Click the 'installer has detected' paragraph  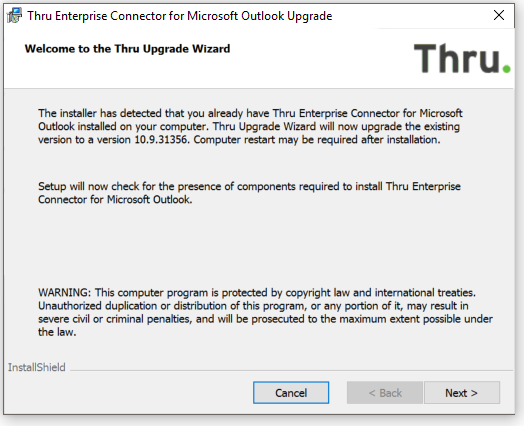click(x=250, y=126)
